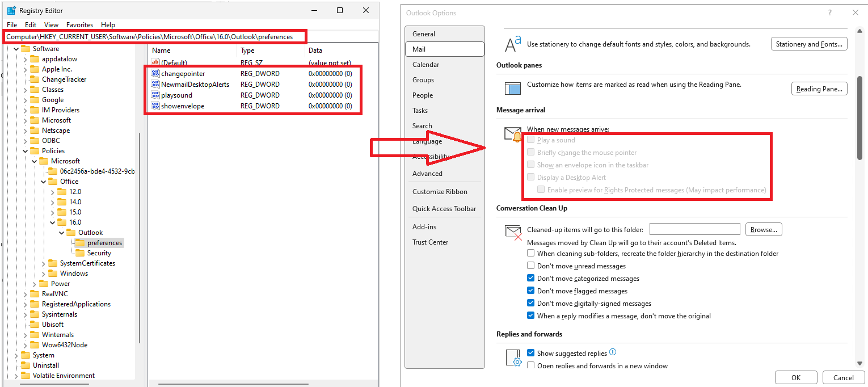This screenshot has width=868, height=387.
Task: Click the RealVNC folder icon
Action: coord(35,294)
